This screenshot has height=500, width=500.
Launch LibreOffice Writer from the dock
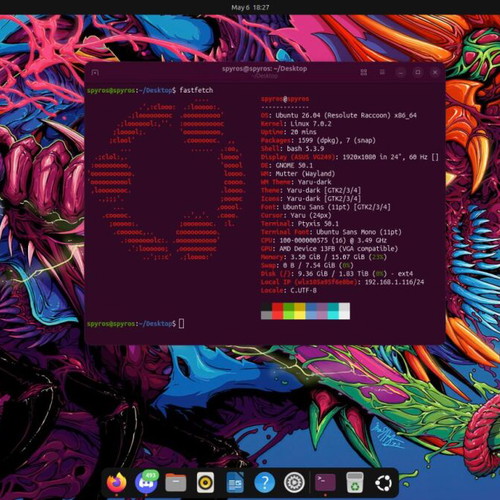coord(235,482)
